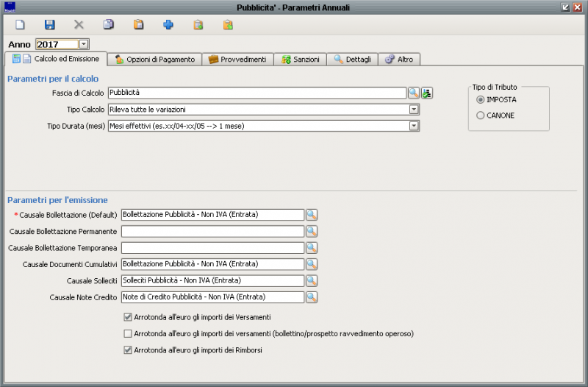Expand the Tipo Durata (mesi) dropdown
This screenshot has height=387, width=588.
click(x=414, y=126)
